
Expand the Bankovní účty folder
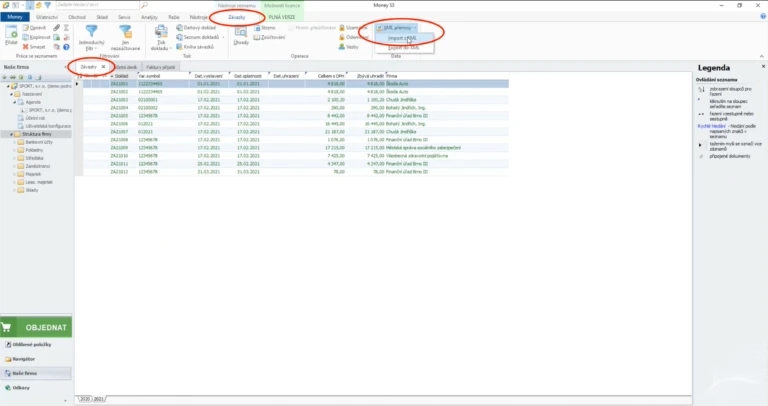14,142
